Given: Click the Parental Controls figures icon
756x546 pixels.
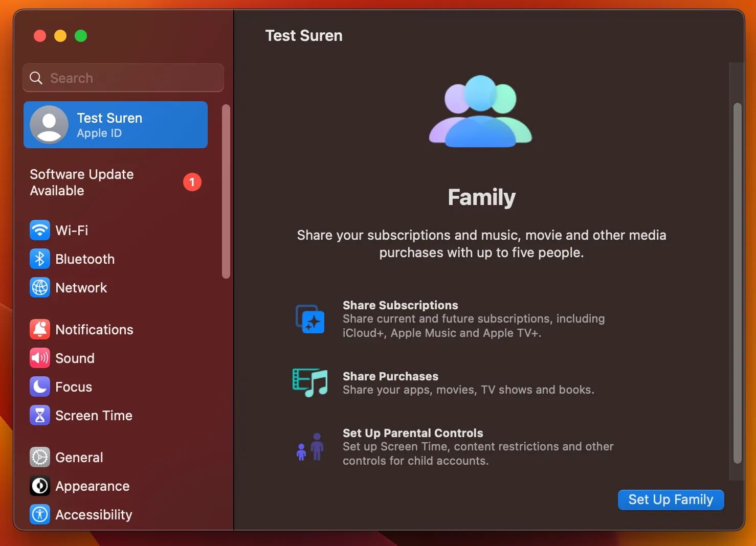Looking at the screenshot, I should 310,447.
